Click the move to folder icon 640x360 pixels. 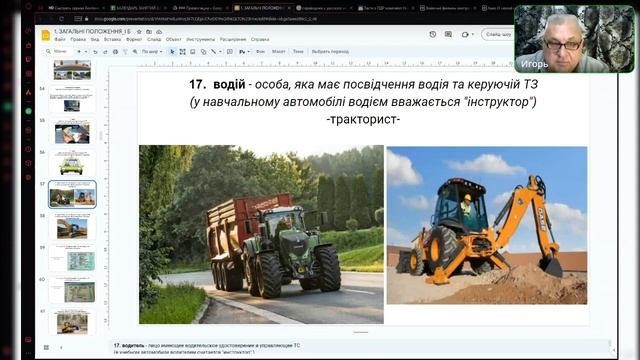(x=149, y=31)
